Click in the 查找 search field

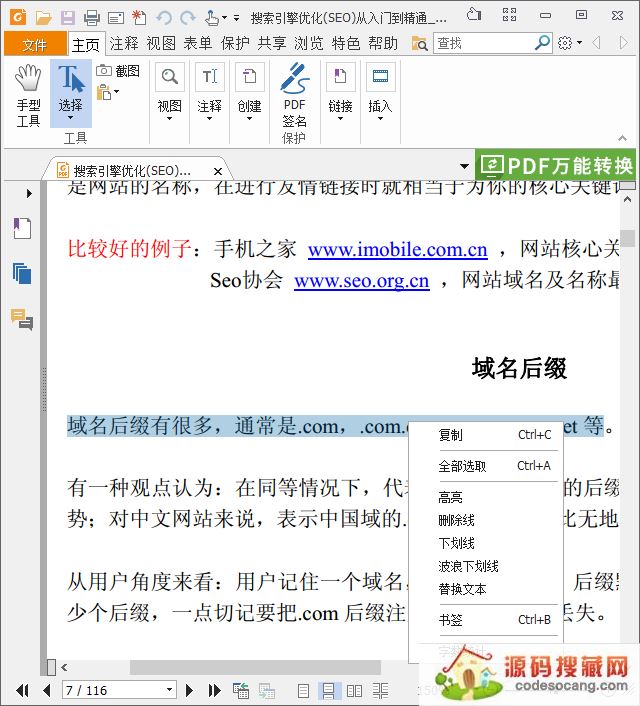[482, 43]
